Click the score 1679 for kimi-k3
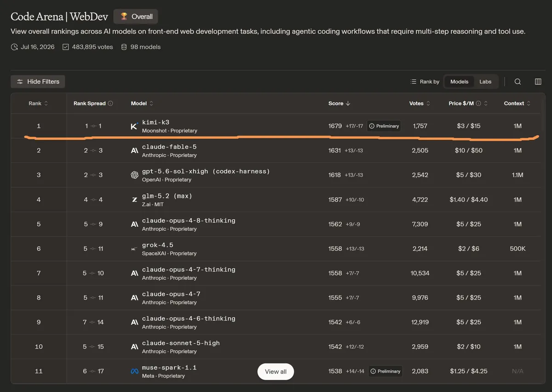 click(x=335, y=126)
